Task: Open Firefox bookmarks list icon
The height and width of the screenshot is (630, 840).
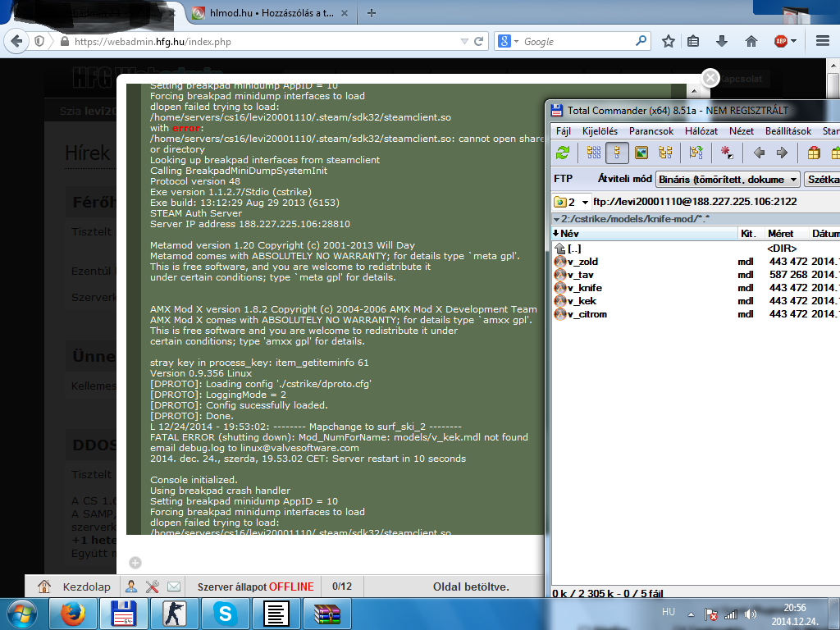Action: pos(693,41)
